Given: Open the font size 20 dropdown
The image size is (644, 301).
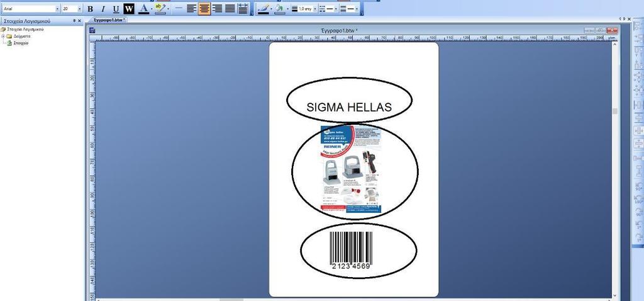Looking at the screenshot, I should (x=79, y=9).
